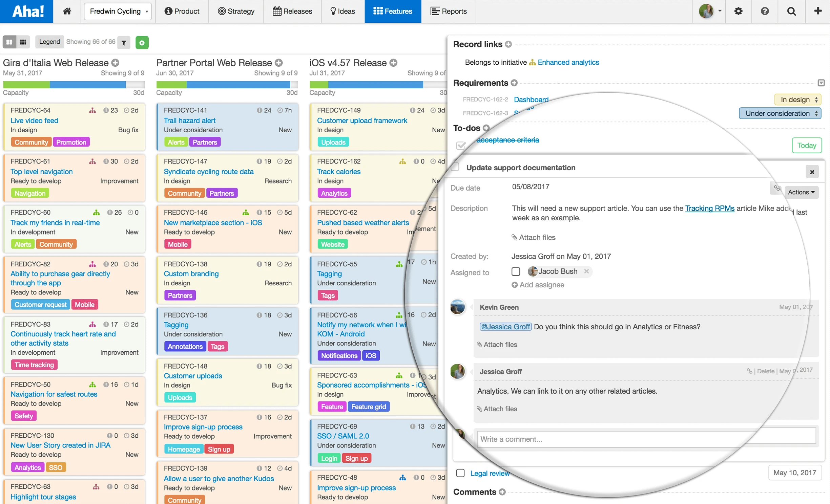Click plus icon next to Record links
830x504 pixels.
coord(508,44)
